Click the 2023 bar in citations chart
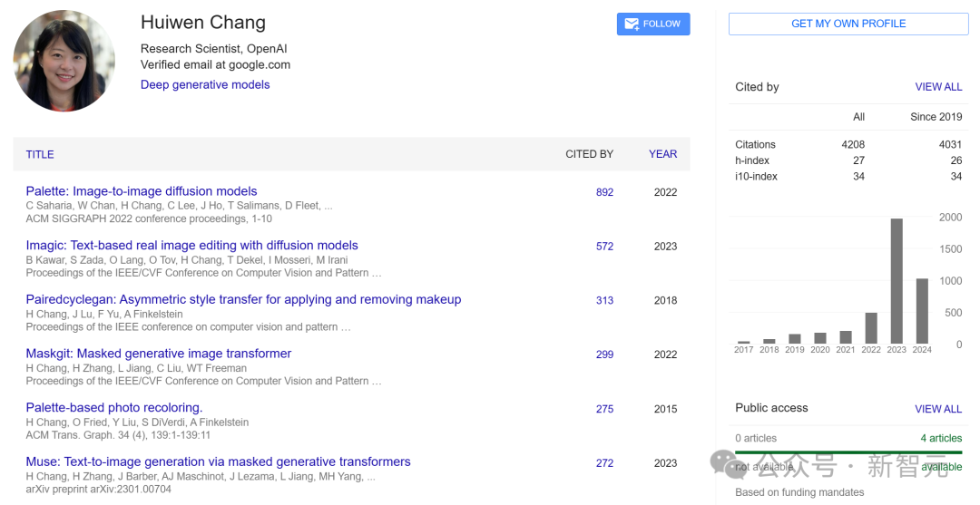 (x=897, y=280)
